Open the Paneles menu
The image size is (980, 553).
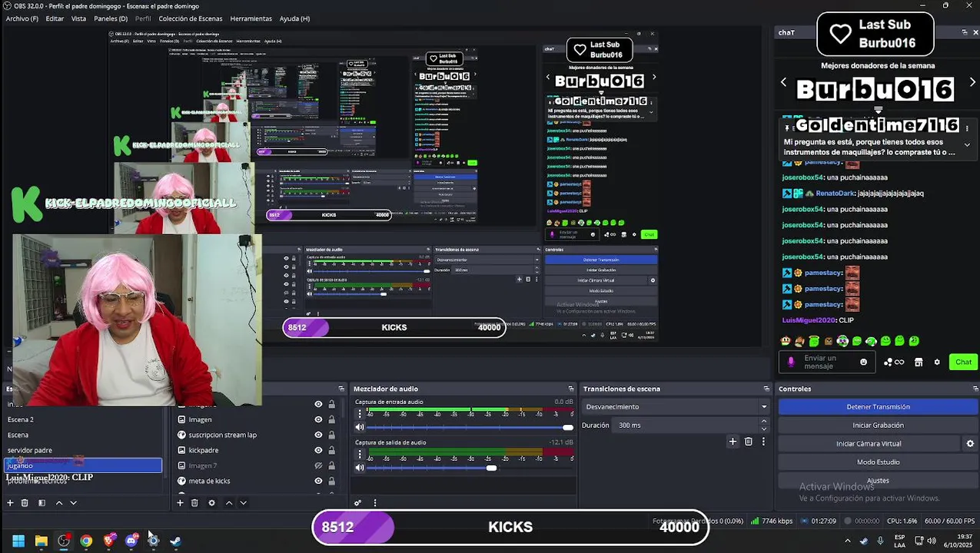coord(111,18)
